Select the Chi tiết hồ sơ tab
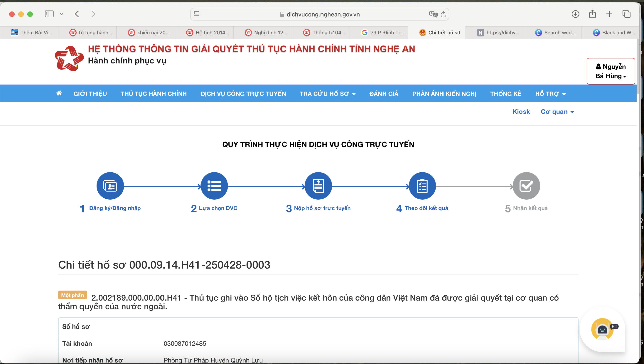This screenshot has height=364, width=644. click(x=437, y=32)
